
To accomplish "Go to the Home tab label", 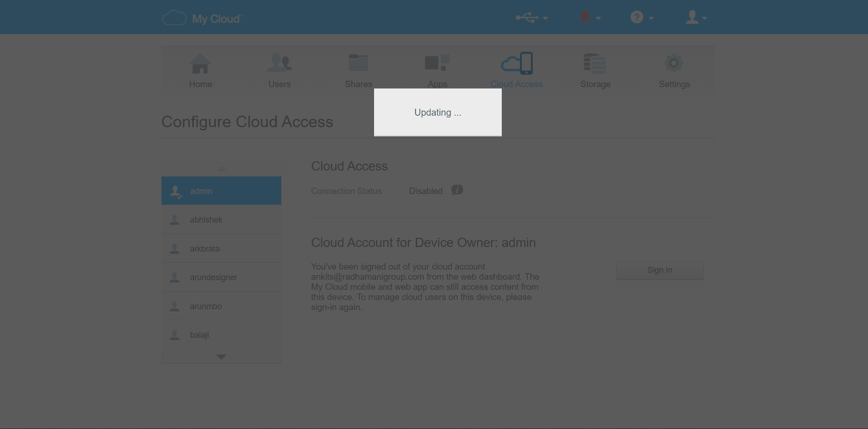I will coord(201,84).
